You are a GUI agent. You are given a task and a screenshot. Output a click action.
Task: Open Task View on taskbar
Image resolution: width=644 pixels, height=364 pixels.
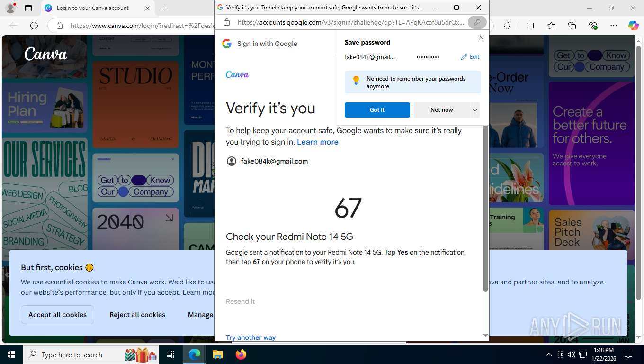pos(170,355)
